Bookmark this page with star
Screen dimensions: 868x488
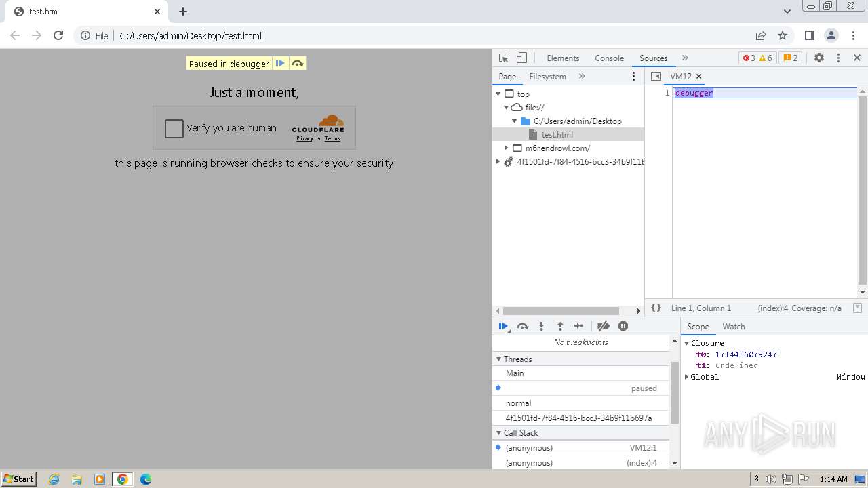click(783, 36)
